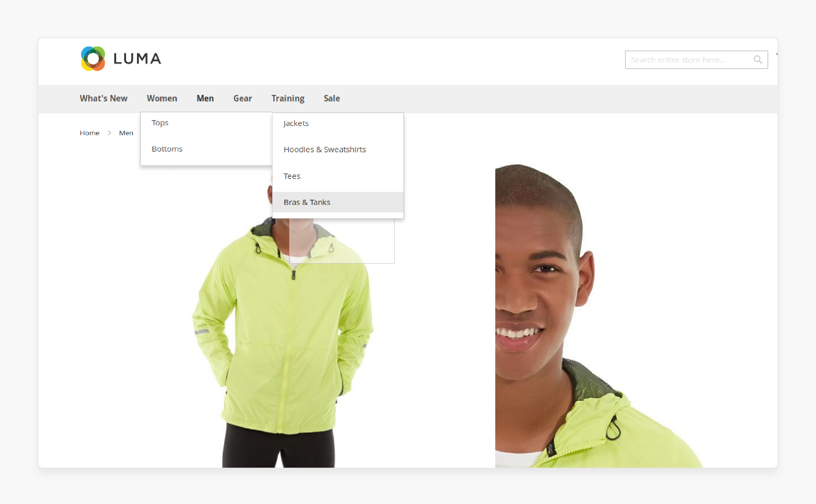816x504 pixels.
Task: Go to Home breadcrumb link
Action: tap(89, 133)
